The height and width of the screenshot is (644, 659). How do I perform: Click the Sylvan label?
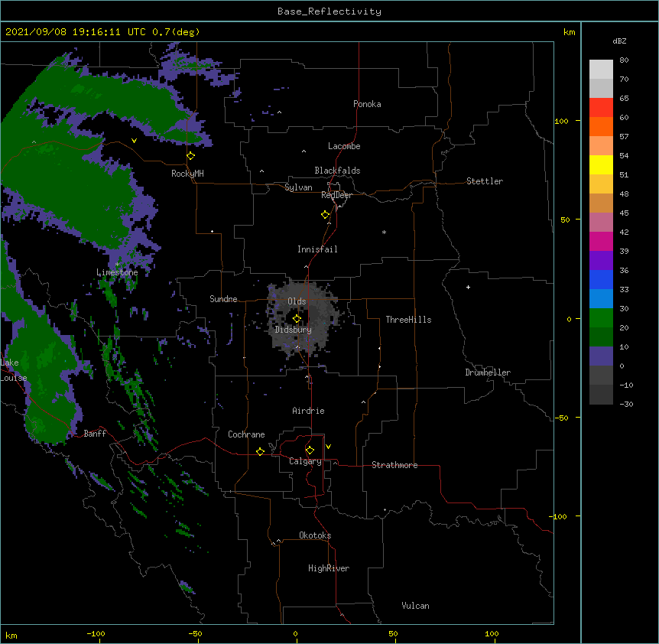298,187
